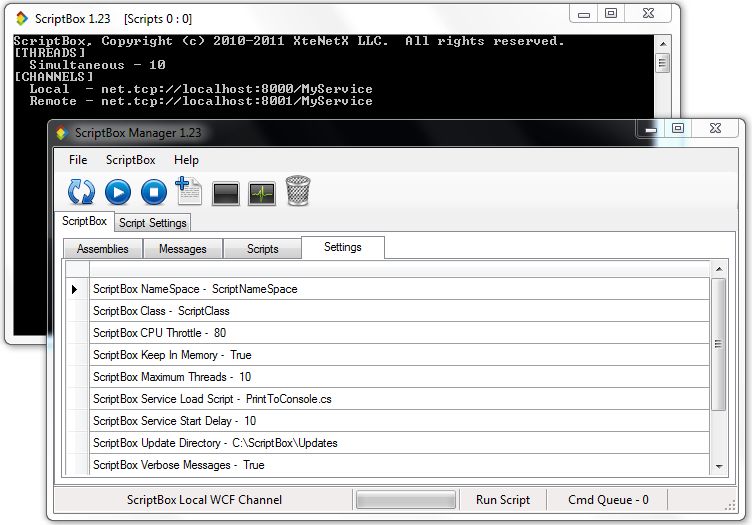Switch to the ScriptBox main tab
The height and width of the screenshot is (525, 752).
click(x=84, y=221)
